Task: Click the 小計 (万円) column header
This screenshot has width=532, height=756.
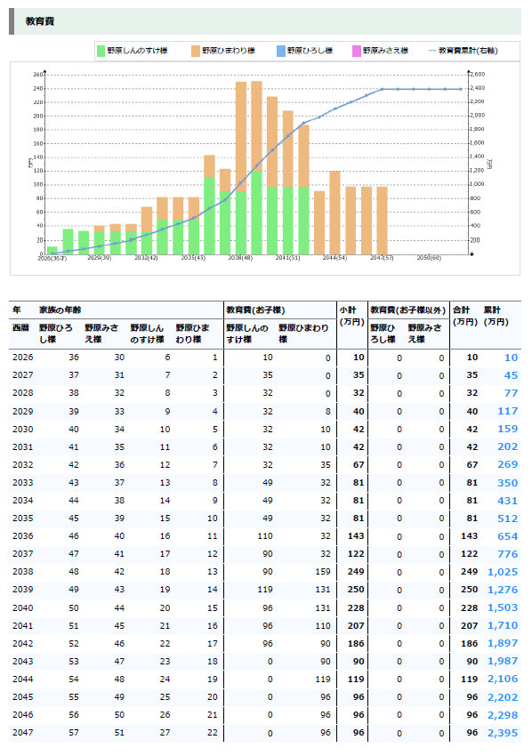Action: (351, 316)
